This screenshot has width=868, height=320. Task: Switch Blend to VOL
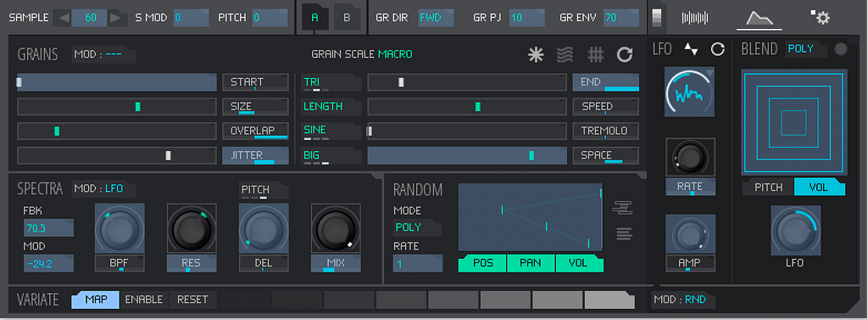[x=820, y=188]
